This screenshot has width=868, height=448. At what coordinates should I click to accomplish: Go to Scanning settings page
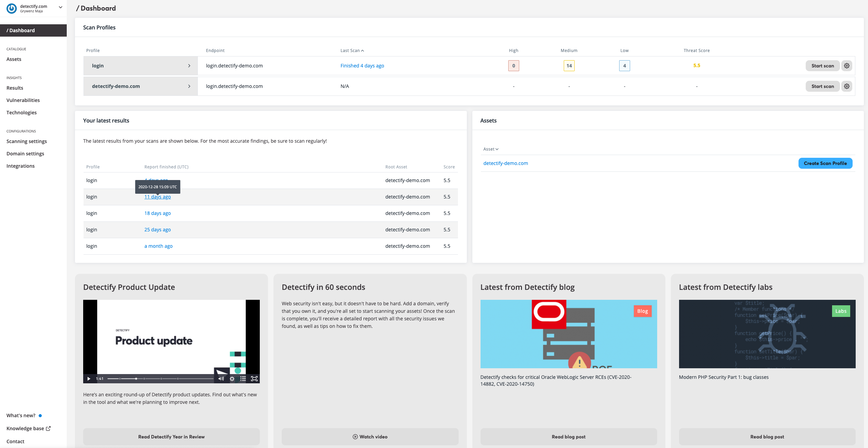point(27,141)
